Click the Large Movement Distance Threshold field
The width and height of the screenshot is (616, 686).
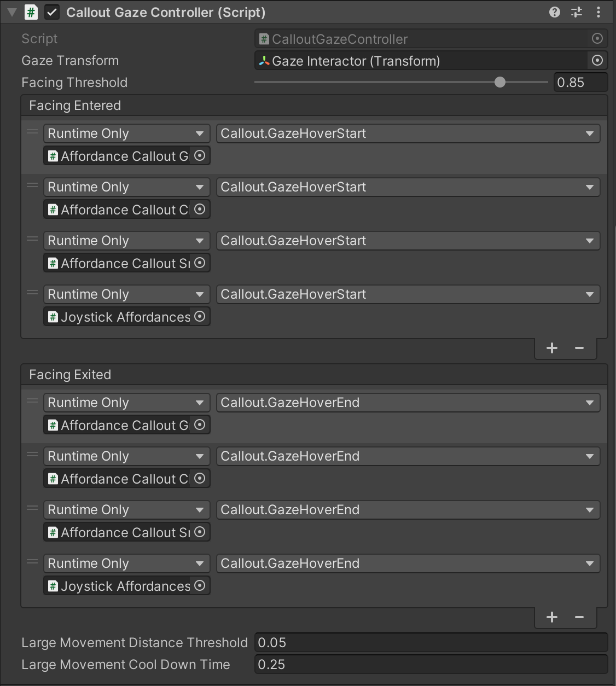point(431,643)
